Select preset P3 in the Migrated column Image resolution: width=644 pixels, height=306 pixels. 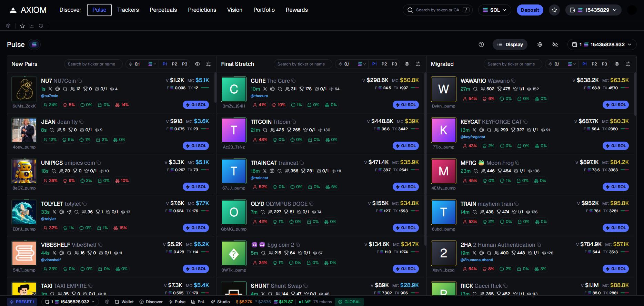pyautogui.click(x=604, y=64)
